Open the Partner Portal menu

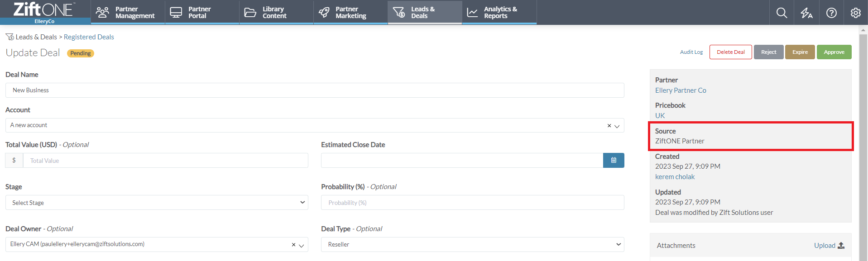coord(202,12)
